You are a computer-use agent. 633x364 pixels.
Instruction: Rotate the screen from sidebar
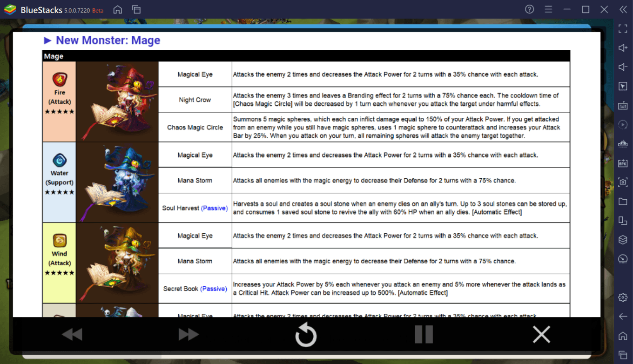623,221
